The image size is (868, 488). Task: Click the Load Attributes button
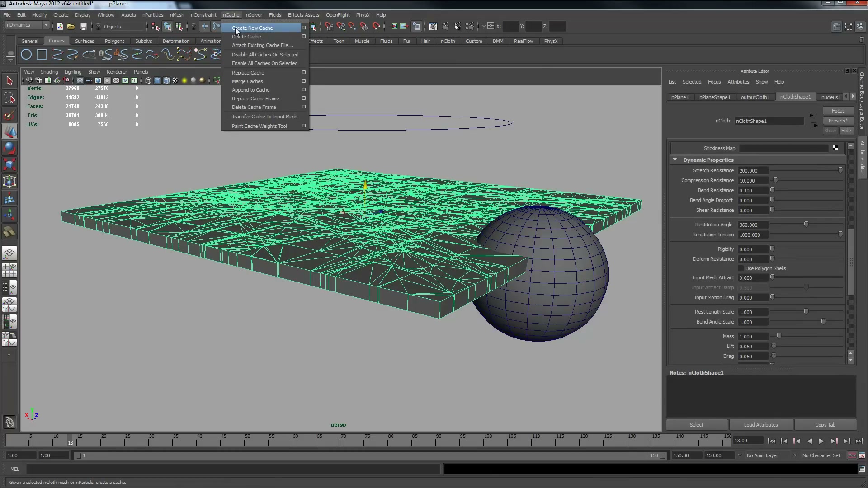[761, 425]
